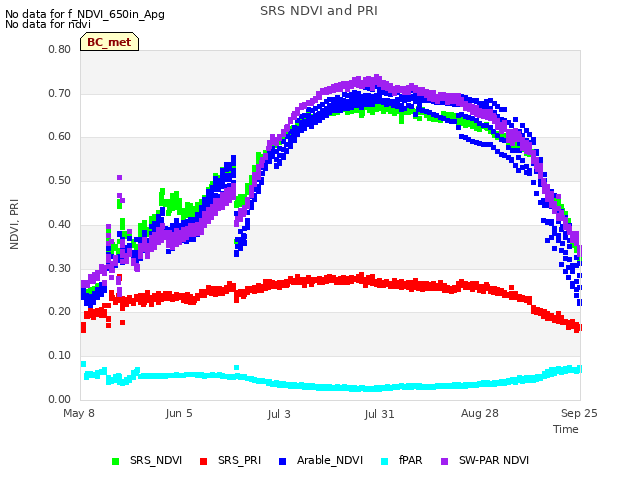Click the 'No data for f_NDVI_650in_Apg' message
Viewport: 640px width, 480px height.
(x=85, y=14)
